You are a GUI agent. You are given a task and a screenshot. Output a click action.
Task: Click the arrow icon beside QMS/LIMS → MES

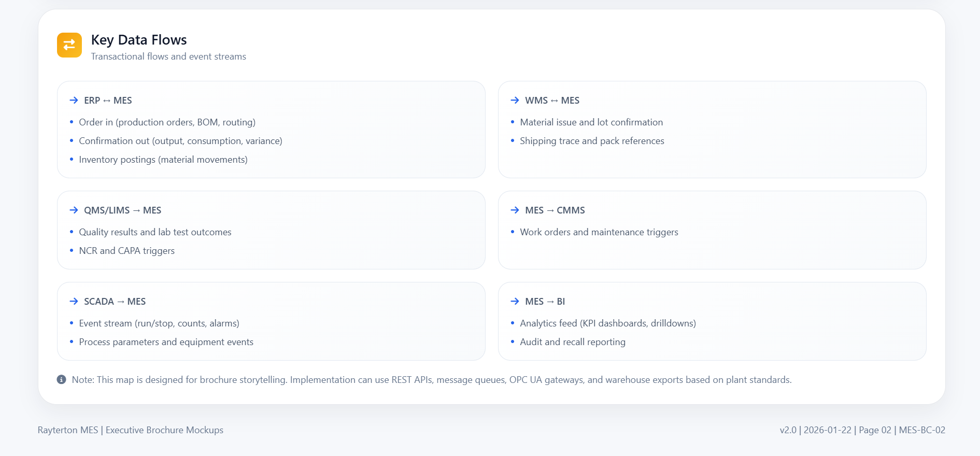[74, 210]
